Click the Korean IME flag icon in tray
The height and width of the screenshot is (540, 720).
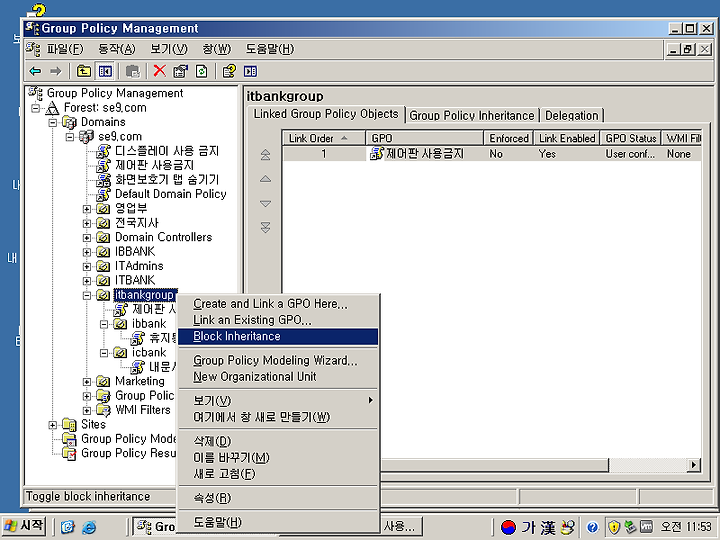pos(508,527)
